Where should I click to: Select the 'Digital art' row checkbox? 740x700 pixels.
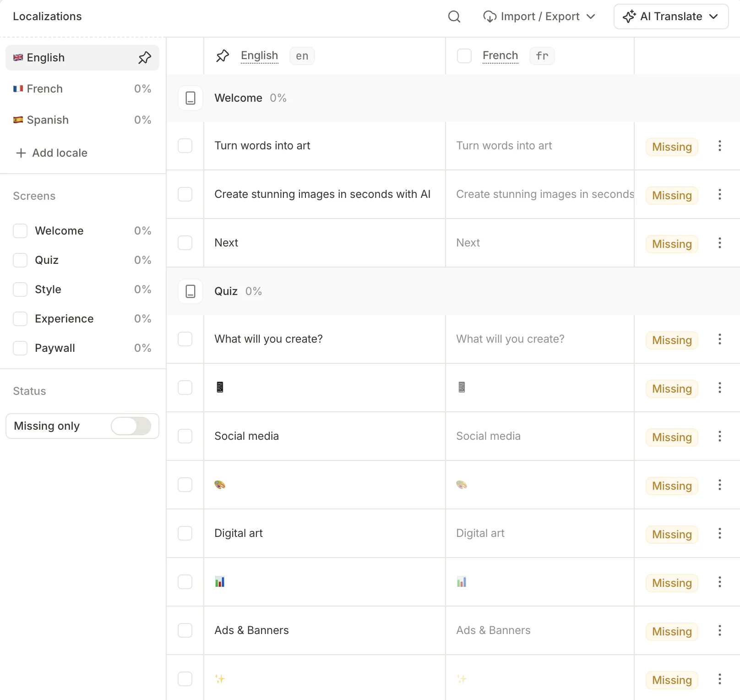pyautogui.click(x=185, y=533)
